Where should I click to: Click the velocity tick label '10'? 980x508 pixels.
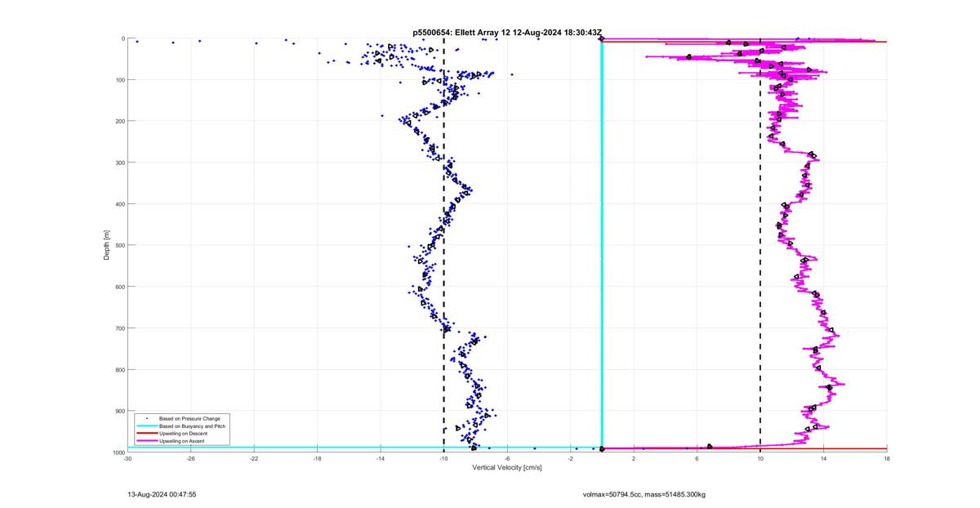(x=760, y=459)
